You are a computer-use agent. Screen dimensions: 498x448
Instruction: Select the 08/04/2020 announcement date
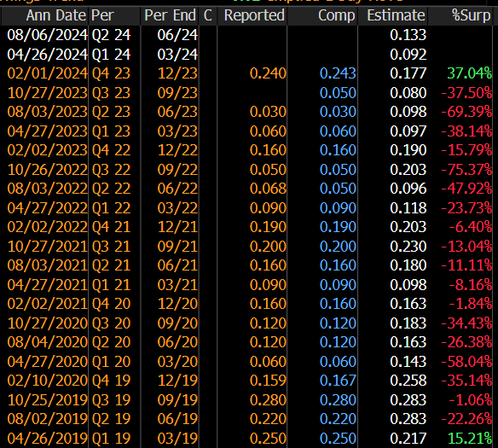pos(47,342)
